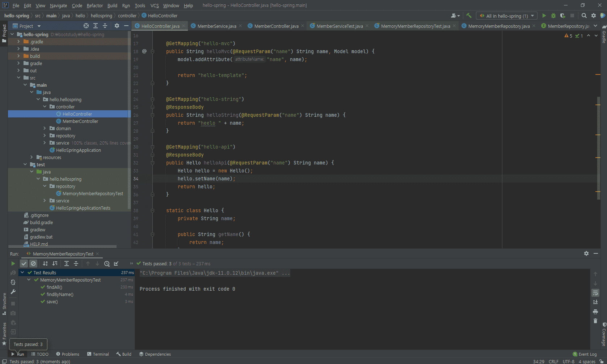
Task: Switch to MemberController.java tab
Action: 276,26
